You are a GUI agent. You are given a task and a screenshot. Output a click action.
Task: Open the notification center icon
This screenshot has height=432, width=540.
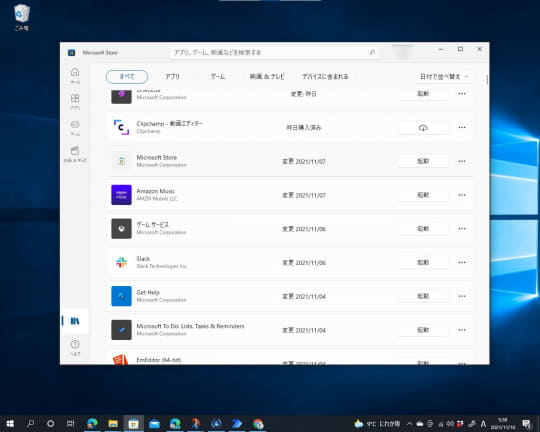(x=527, y=423)
